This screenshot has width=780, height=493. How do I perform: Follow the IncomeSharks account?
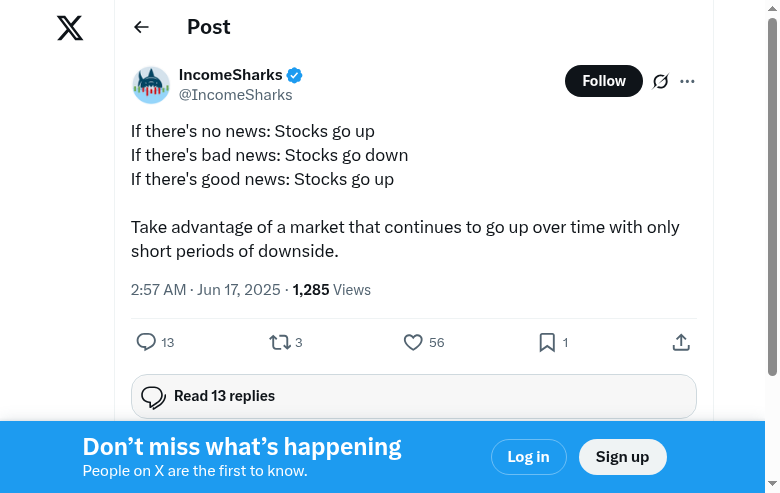[603, 81]
